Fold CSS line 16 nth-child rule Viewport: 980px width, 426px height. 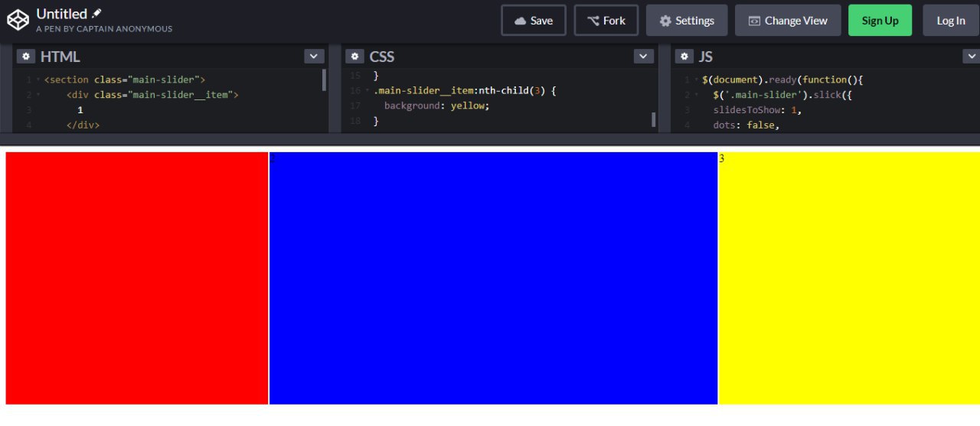point(367,90)
